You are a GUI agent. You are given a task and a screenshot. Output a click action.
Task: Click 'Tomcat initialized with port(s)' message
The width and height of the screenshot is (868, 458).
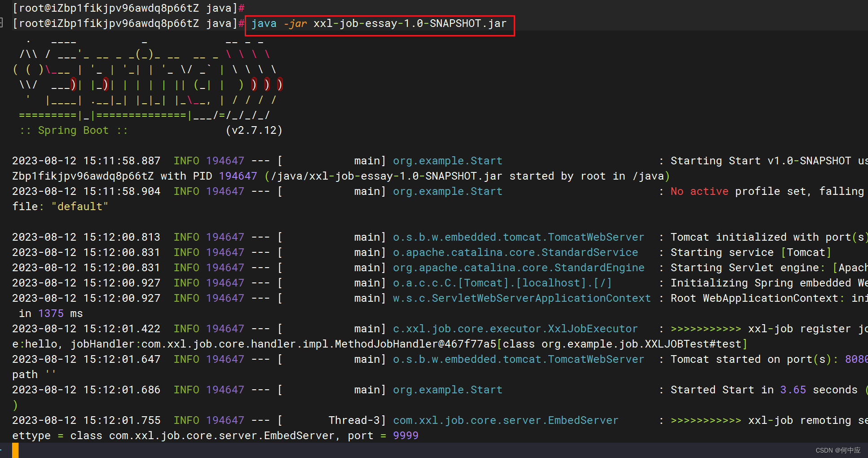coord(769,237)
